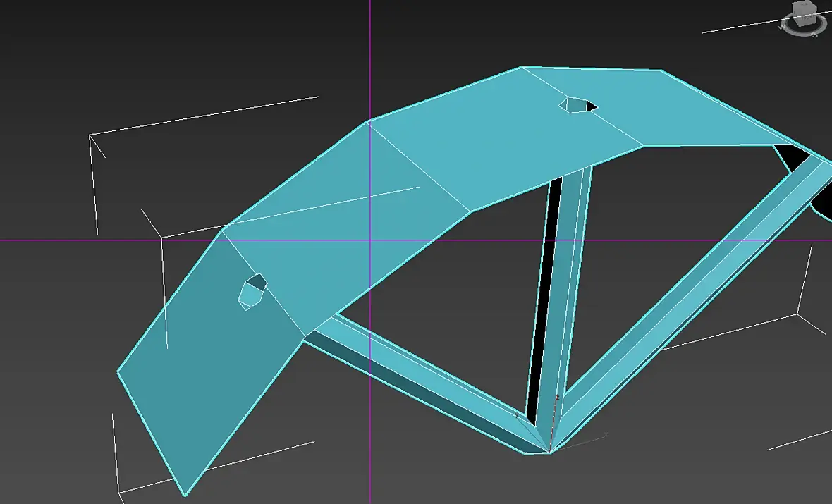This screenshot has width=832, height=504.
Task: Click the S compass letter on ViewCube ring
Action: [x=814, y=35]
